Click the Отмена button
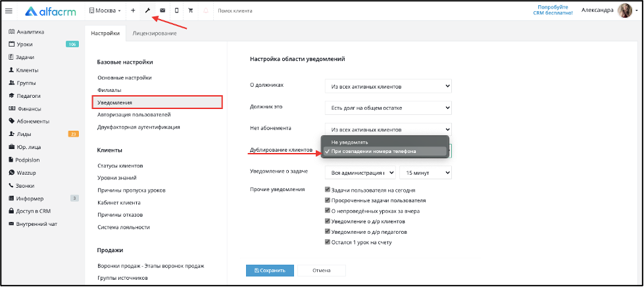Image resolution: width=644 pixels, height=287 pixels. (322, 271)
